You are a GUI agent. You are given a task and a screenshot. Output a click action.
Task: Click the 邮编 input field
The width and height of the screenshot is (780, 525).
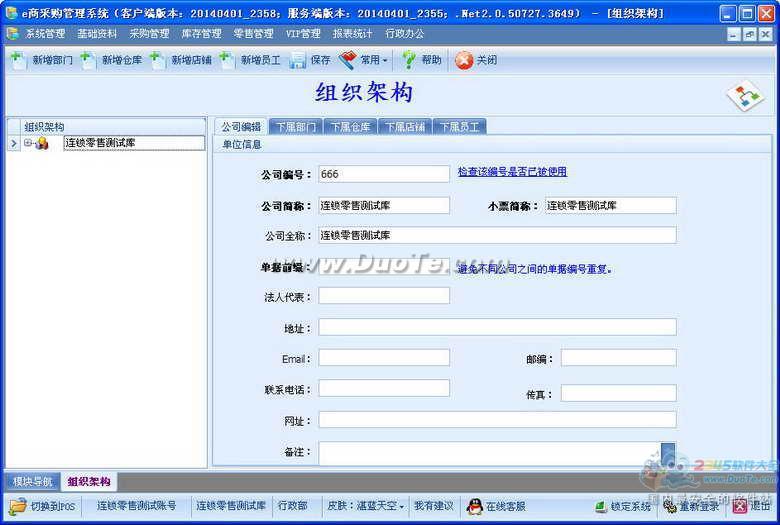[x=619, y=357]
